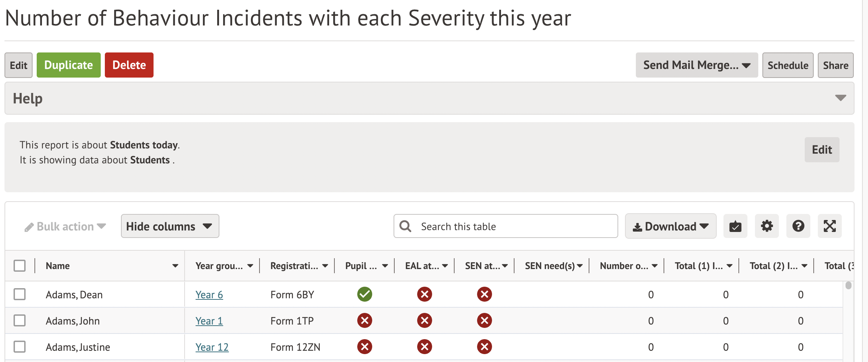Open the Hide columns dropdown
The image size is (868, 362).
coord(170,226)
